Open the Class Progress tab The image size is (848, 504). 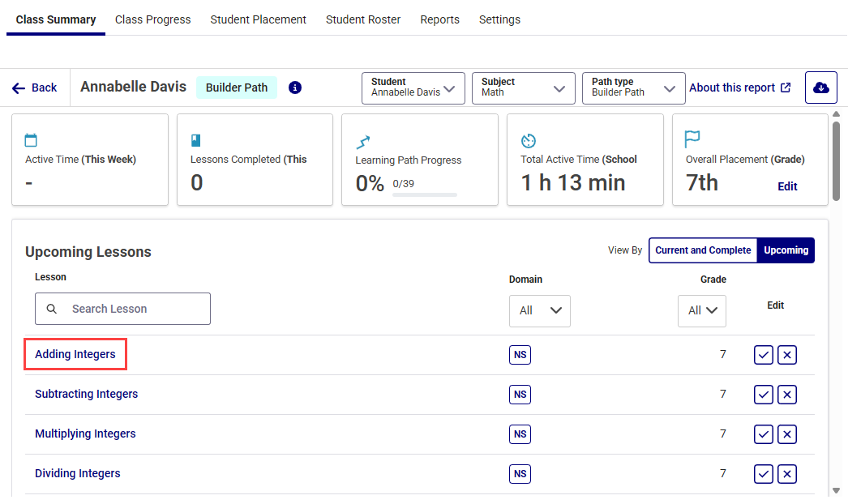(x=153, y=20)
